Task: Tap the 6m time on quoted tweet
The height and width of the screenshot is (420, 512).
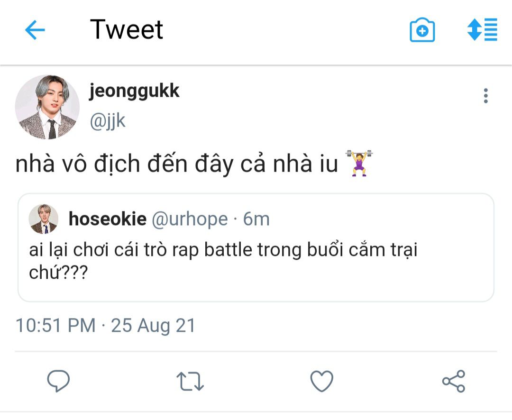Action: [x=256, y=219]
